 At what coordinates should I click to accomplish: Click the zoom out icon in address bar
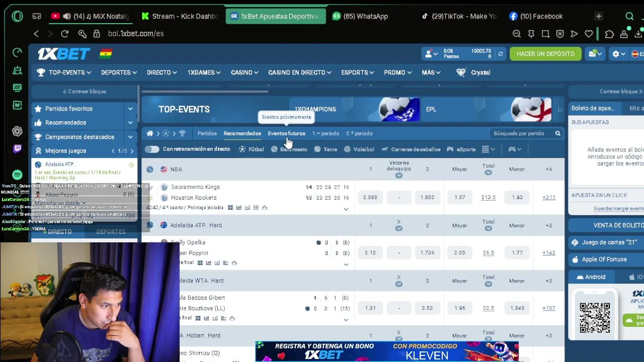pyautogui.click(x=517, y=34)
